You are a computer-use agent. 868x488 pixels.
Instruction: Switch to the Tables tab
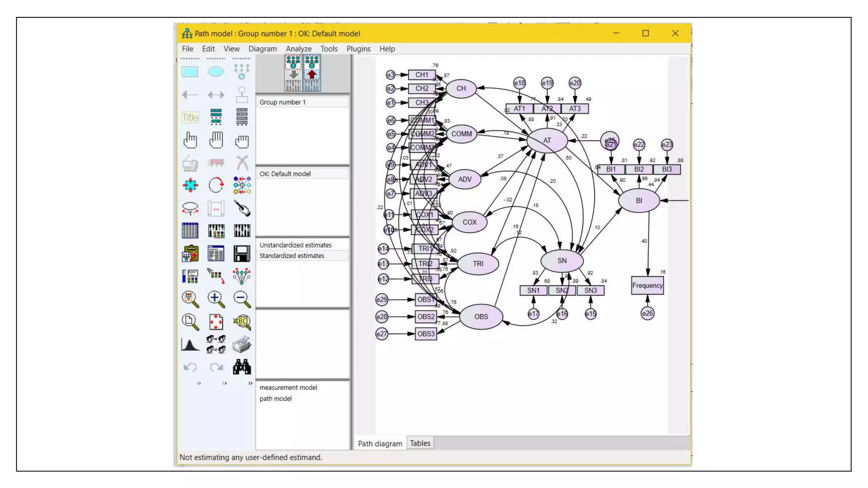(x=420, y=443)
